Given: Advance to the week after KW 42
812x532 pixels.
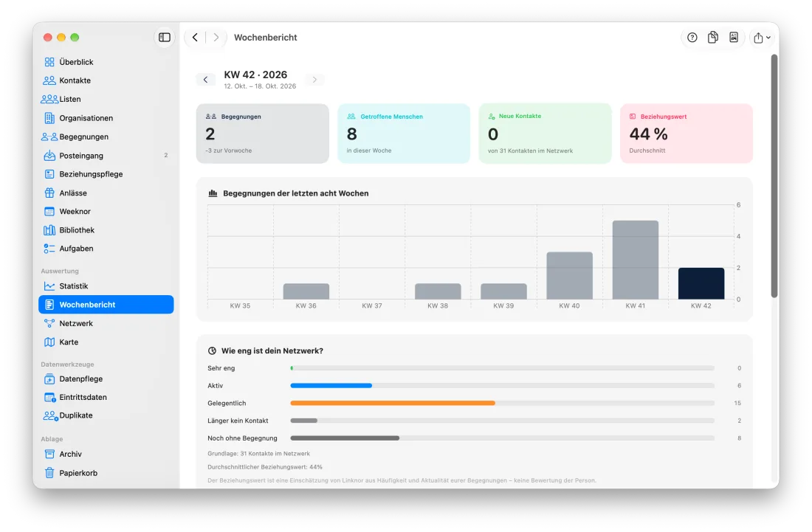Looking at the screenshot, I should click(314, 80).
